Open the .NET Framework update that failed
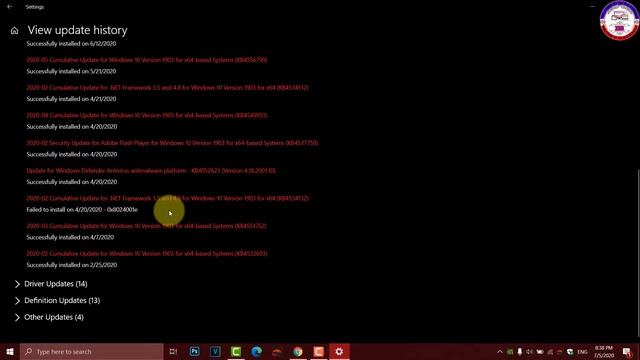 click(167, 198)
